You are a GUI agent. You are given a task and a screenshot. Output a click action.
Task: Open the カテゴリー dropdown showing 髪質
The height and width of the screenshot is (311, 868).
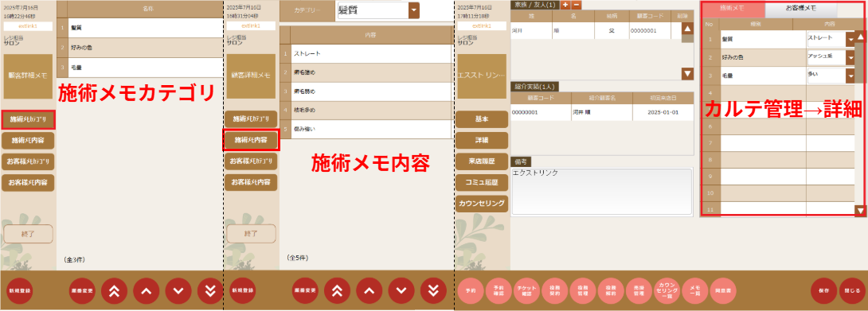coord(378,10)
